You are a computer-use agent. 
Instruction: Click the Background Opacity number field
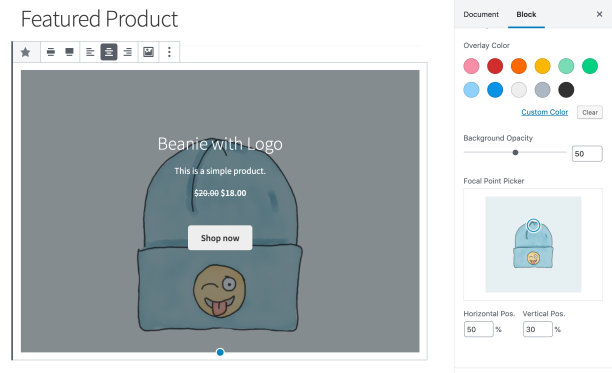point(587,154)
